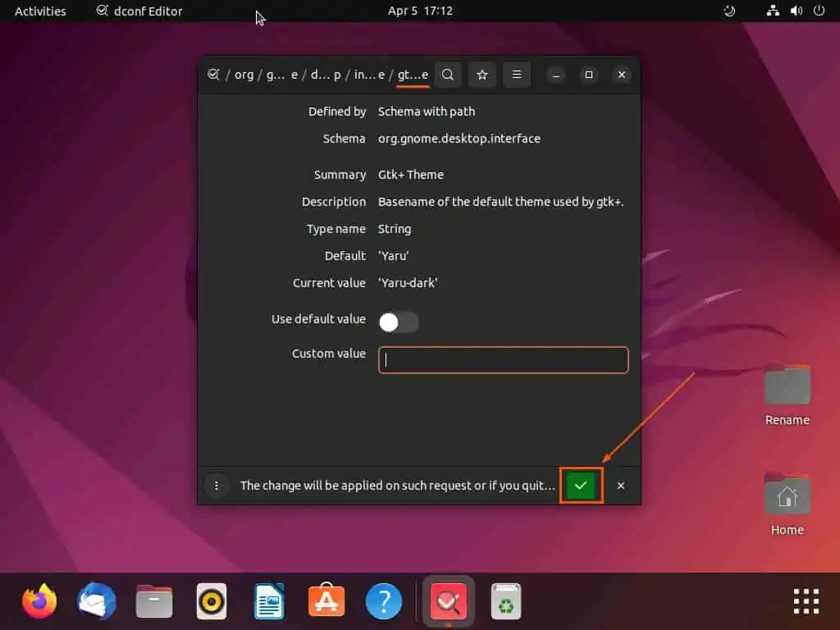Screen dimensions: 840x630
Task: Open Thunderbird mail from the dock
Action: point(96,600)
